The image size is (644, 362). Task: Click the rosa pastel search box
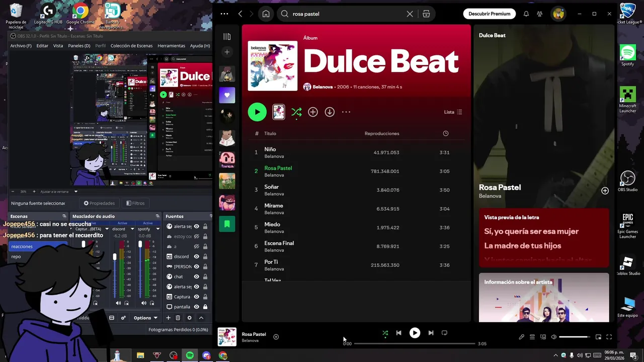point(347,14)
